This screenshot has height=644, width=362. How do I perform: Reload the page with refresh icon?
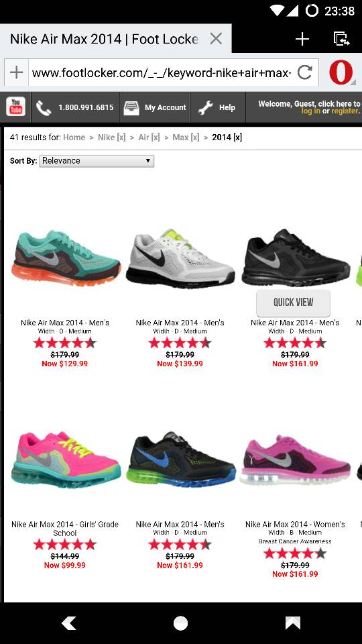click(304, 72)
